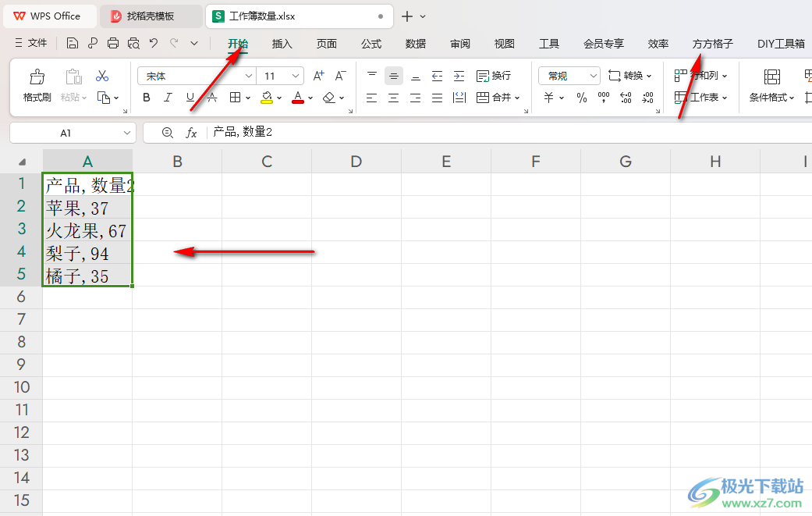The height and width of the screenshot is (516, 812).
Task: Apply cell borders icon
Action: (235, 98)
